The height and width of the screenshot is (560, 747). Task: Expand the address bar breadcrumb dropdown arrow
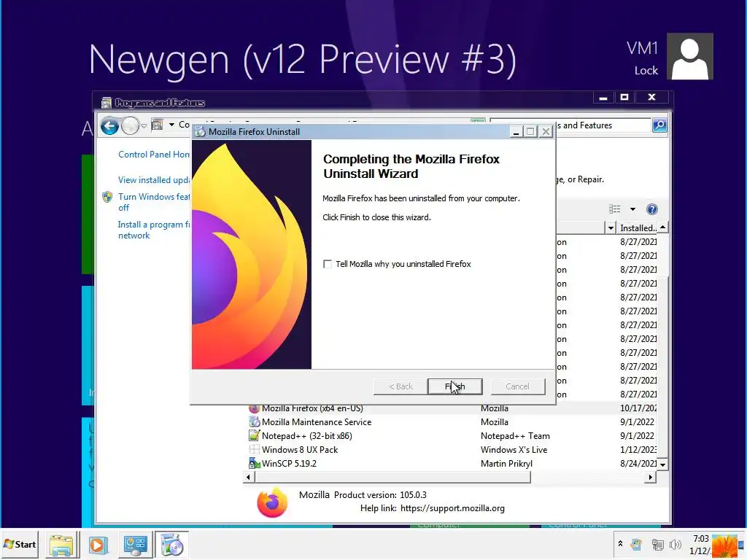[171, 125]
